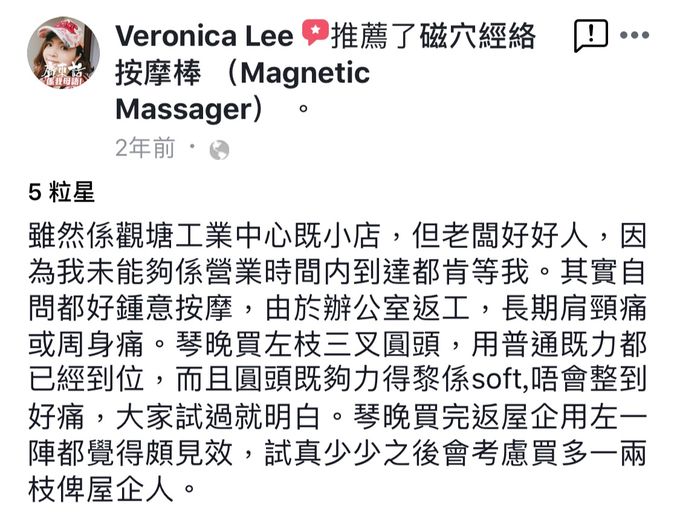680x513 pixels.
Task: Open the 2年前 post timestamp
Action: (x=145, y=148)
